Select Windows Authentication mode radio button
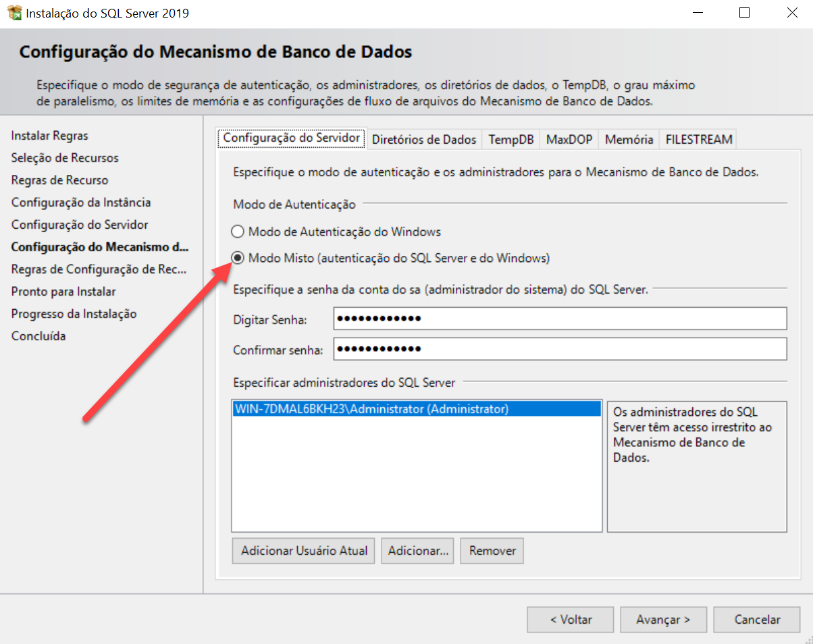Screen dimensions: 813x644 (x=237, y=232)
